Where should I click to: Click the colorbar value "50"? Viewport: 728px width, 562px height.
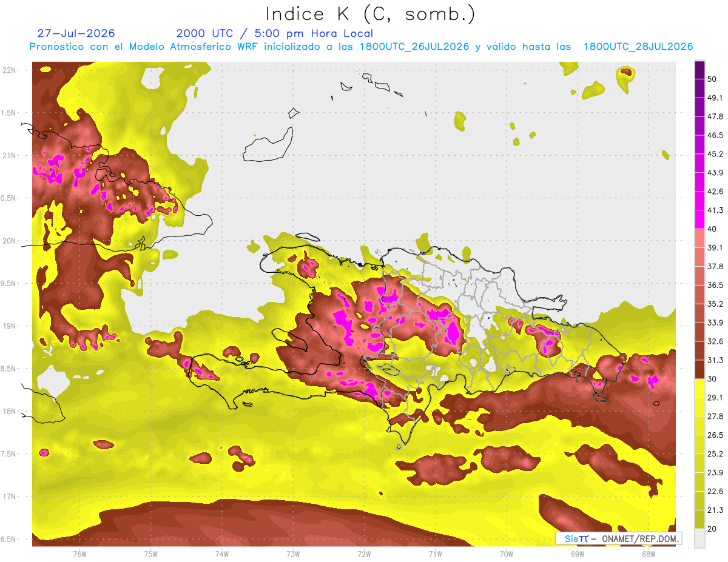click(x=713, y=79)
